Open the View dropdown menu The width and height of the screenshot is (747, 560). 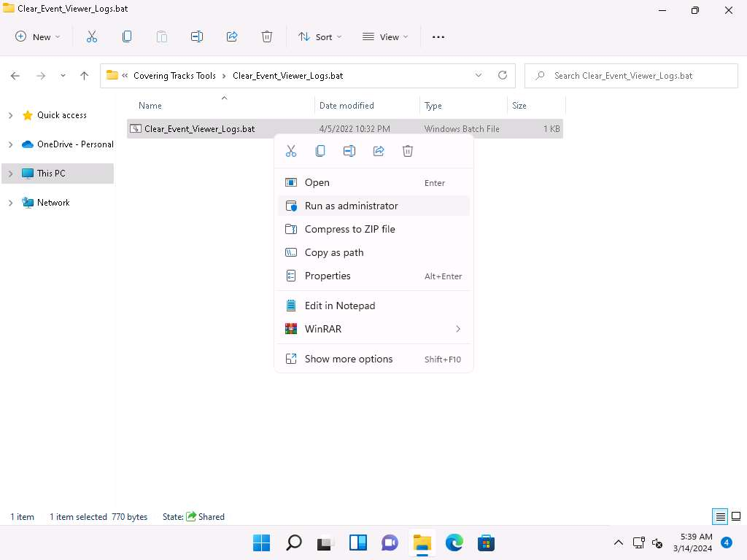[x=385, y=36]
